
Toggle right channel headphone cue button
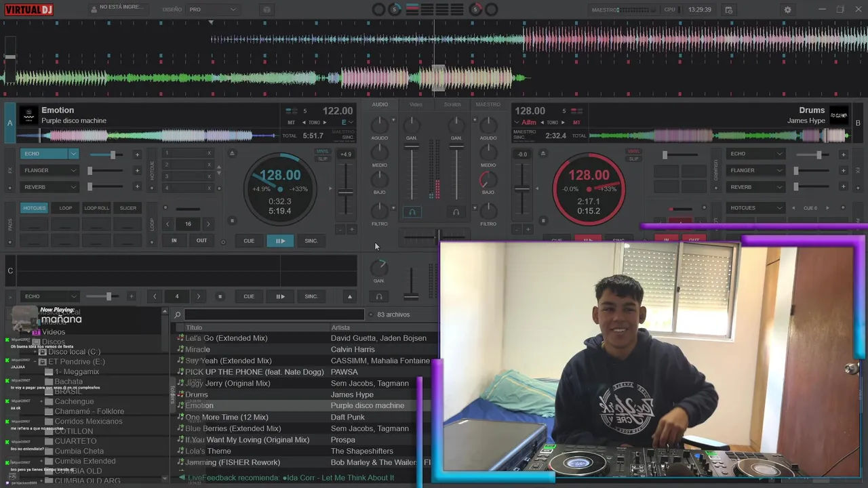pyautogui.click(x=456, y=212)
